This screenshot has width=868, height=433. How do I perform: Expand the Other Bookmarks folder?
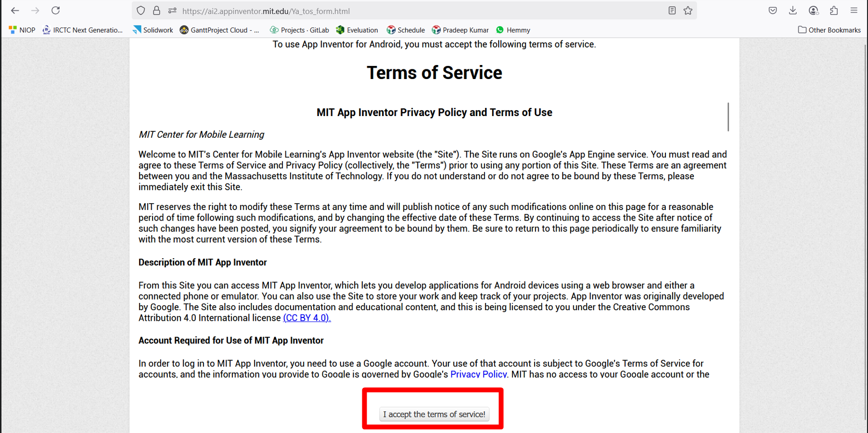tap(829, 30)
